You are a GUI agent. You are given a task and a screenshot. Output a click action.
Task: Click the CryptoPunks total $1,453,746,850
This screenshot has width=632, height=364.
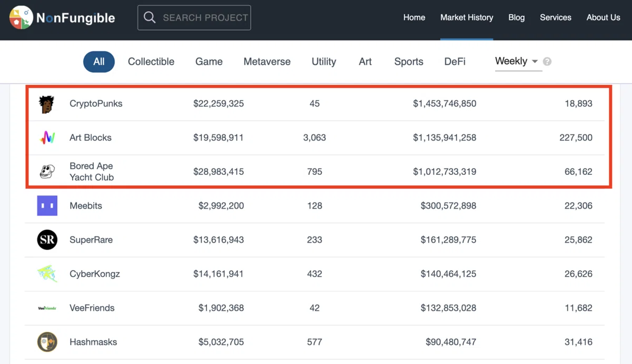tap(445, 104)
